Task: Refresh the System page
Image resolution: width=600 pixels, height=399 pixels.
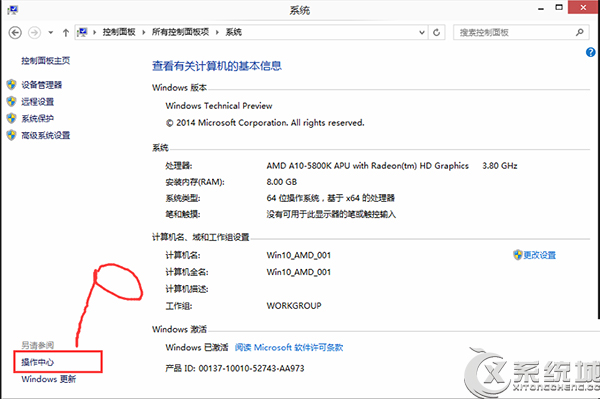Action: [x=436, y=33]
